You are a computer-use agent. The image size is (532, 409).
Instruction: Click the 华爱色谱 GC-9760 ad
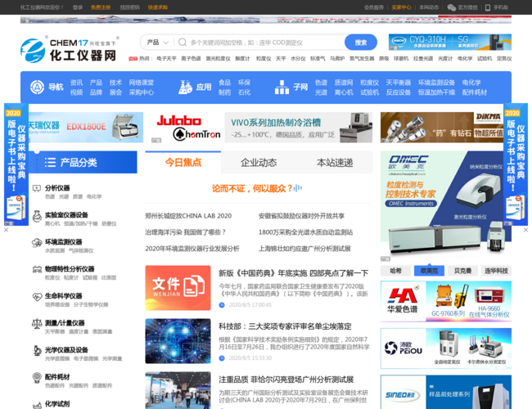coord(446,302)
